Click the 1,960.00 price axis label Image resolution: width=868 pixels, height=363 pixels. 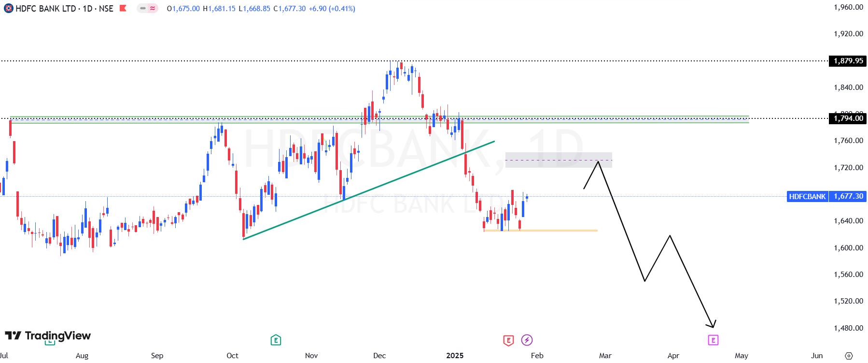(848, 7)
